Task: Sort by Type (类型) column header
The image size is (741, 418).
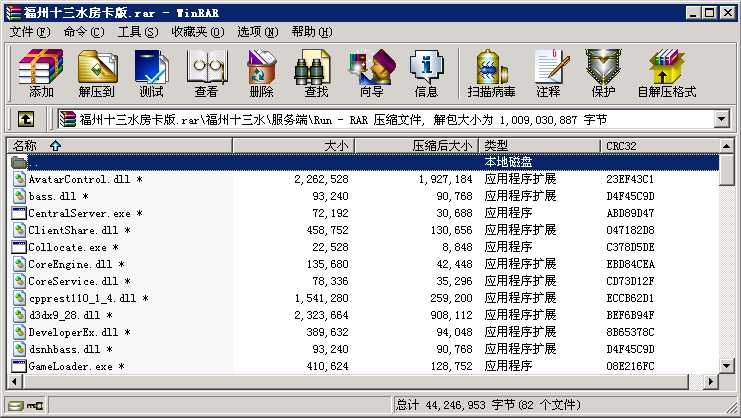Action: pos(540,145)
